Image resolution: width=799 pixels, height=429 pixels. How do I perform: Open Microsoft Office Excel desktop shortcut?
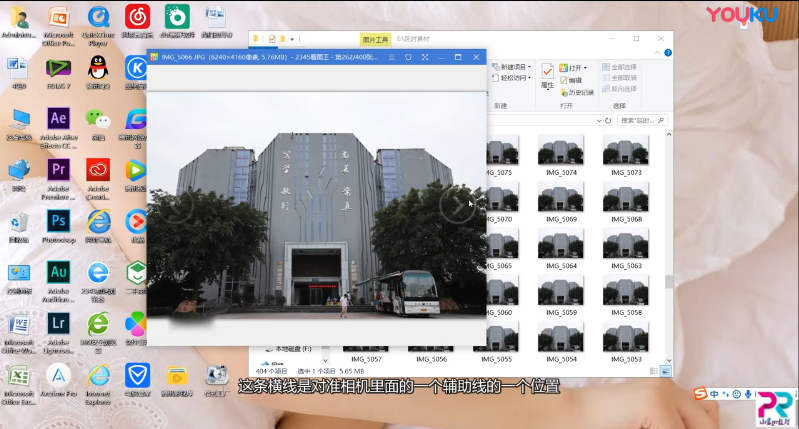point(19,376)
